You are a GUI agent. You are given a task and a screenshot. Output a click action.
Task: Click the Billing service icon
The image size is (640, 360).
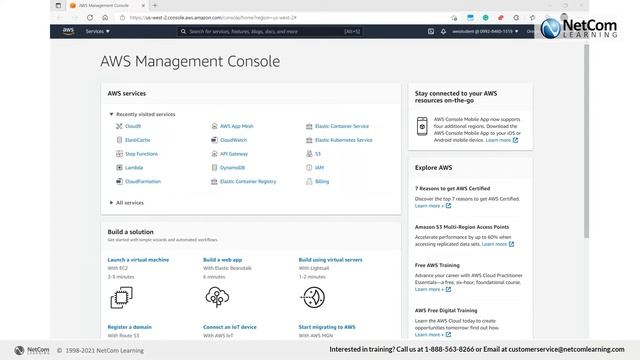309,181
